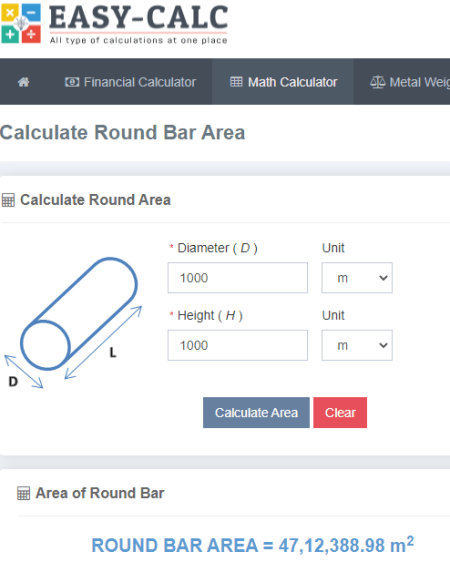Click the money icon beside Financial Calculator
The image size is (450, 562).
click(72, 82)
